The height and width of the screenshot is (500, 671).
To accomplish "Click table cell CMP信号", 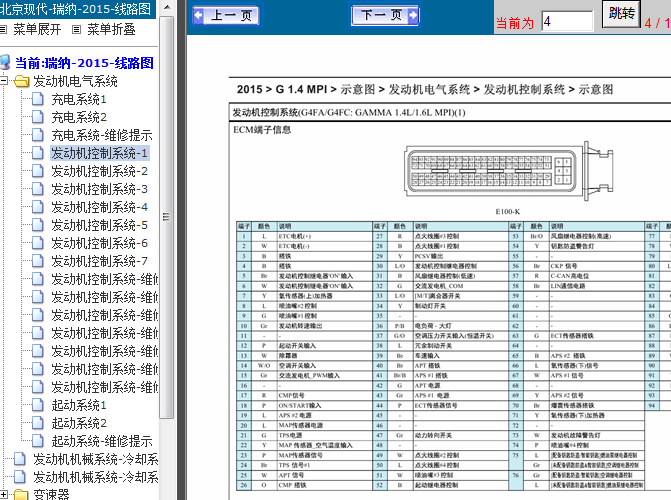I will [325, 396].
